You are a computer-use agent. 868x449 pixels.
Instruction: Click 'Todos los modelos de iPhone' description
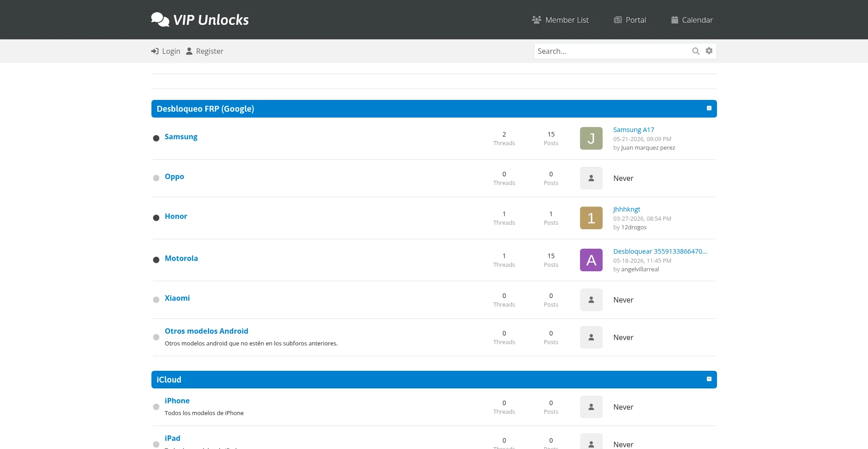click(204, 413)
